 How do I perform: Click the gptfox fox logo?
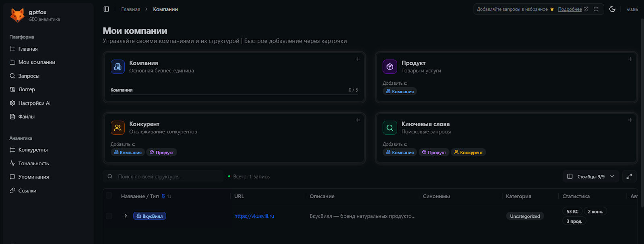(x=17, y=15)
